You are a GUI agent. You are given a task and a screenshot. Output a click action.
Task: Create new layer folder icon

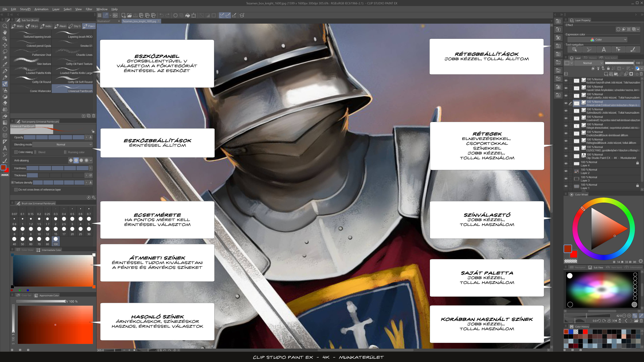(616, 74)
